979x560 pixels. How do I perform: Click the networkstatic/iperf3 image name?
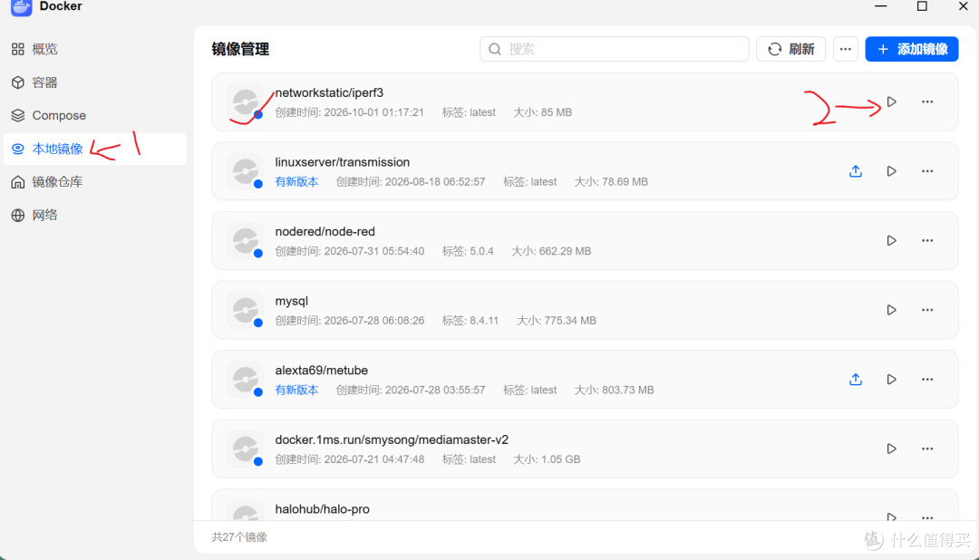(329, 93)
